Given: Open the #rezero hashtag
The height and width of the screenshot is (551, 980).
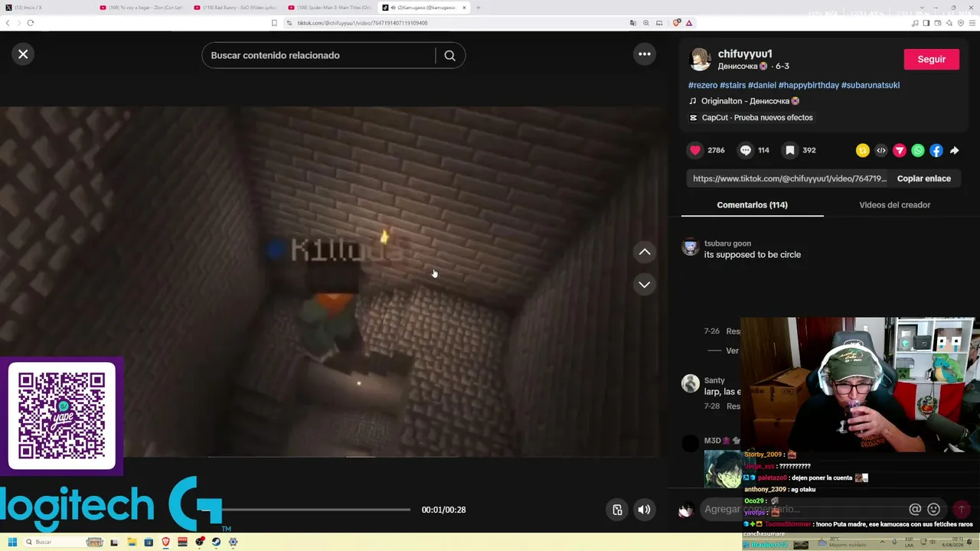Looking at the screenshot, I should click(703, 85).
